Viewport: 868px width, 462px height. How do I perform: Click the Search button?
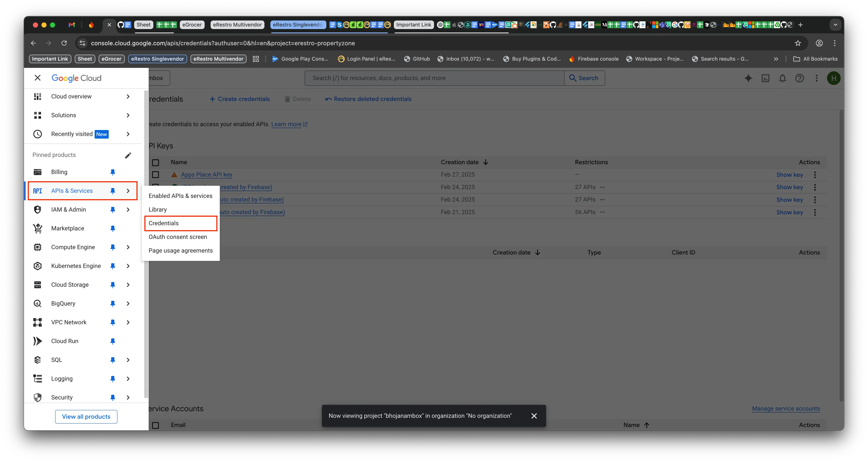coord(584,78)
